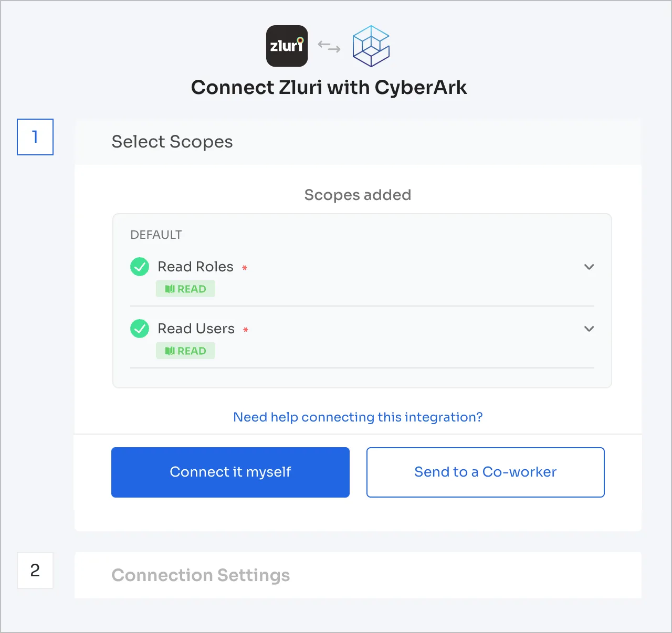The image size is (672, 633).
Task: Open the Connection Settings step
Action: coord(358,575)
